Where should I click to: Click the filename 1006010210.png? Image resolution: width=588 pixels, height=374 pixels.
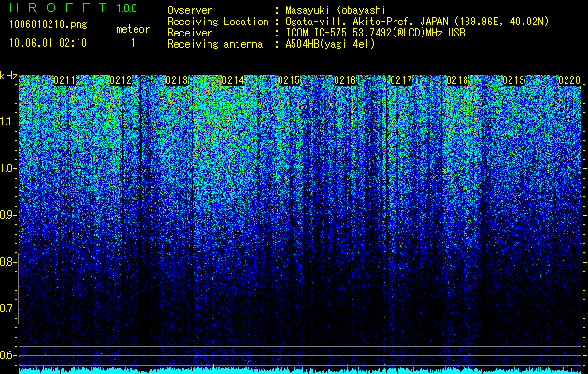point(49,24)
